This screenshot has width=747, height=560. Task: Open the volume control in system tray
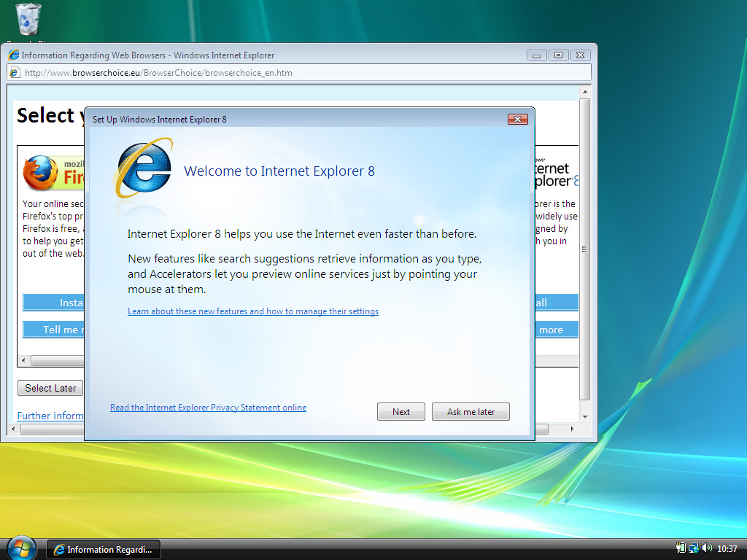tap(706, 548)
